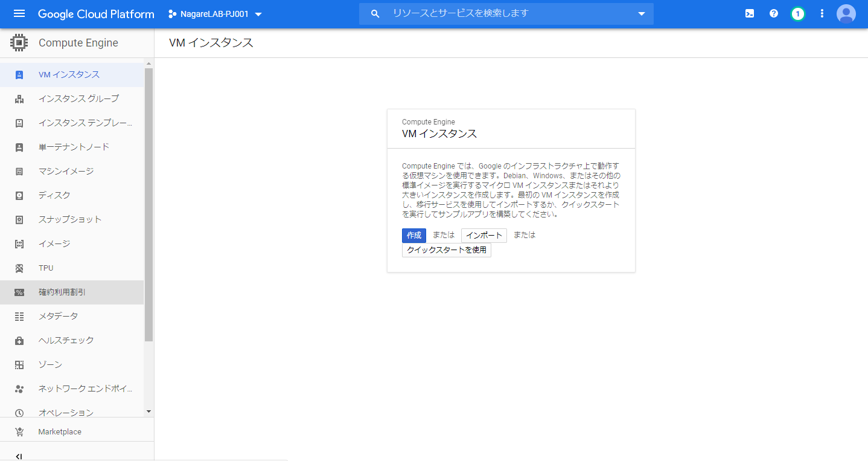Image resolution: width=868 pixels, height=461 pixels.
Task: Click the インスタンス グループ sidebar icon
Action: 19,99
